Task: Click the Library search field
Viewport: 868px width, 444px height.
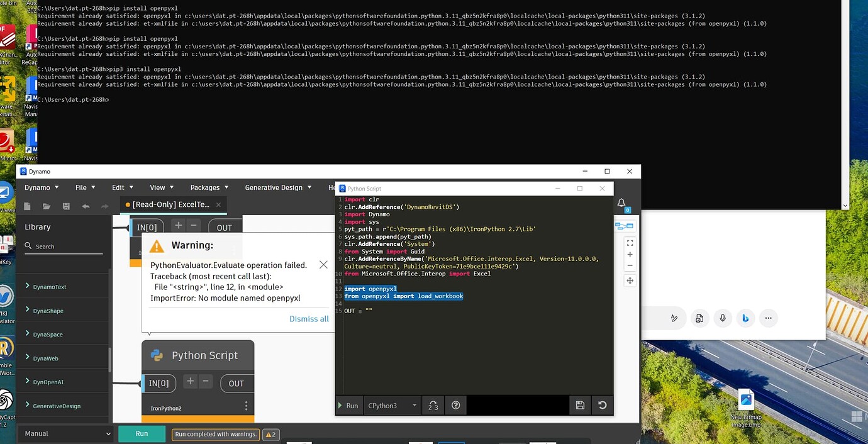Action: [63, 246]
